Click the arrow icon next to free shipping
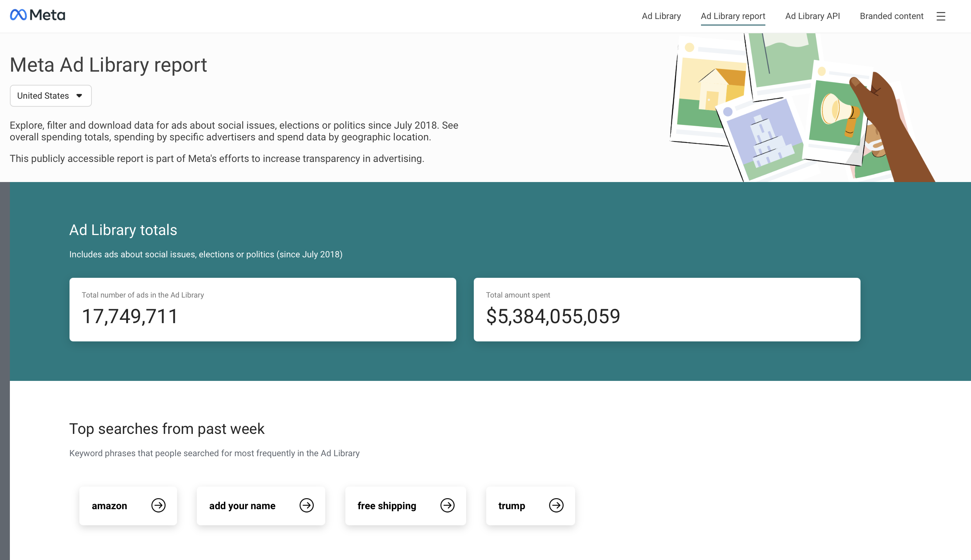 [447, 506]
